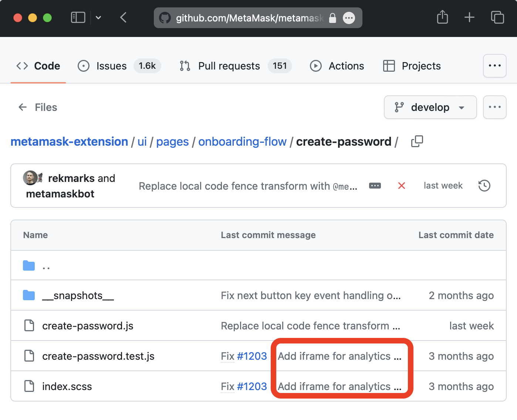Click the github.com address bar
This screenshot has width=517, height=420.
coord(258,18)
